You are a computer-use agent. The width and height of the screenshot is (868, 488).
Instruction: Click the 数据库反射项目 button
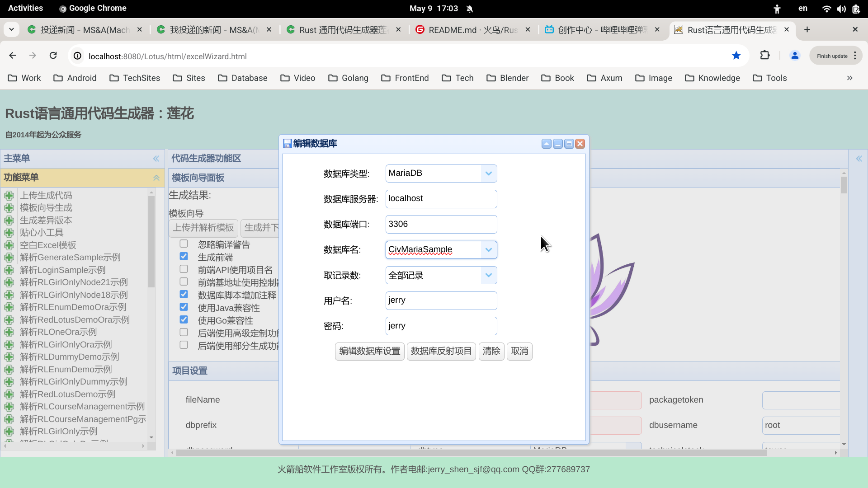pyautogui.click(x=441, y=351)
